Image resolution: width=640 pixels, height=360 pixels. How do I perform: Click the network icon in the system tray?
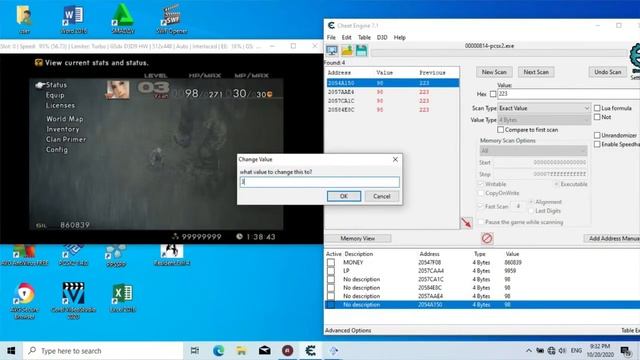(551, 351)
